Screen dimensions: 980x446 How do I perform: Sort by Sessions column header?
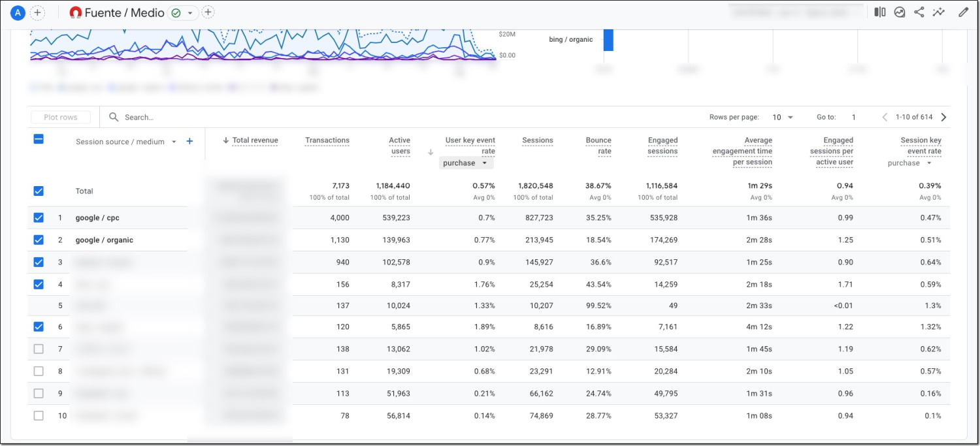[538, 140]
